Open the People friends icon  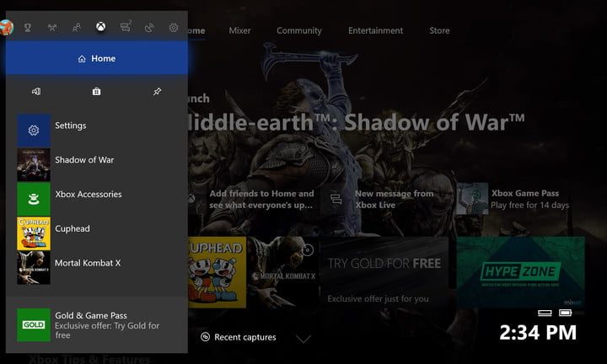click(76, 28)
